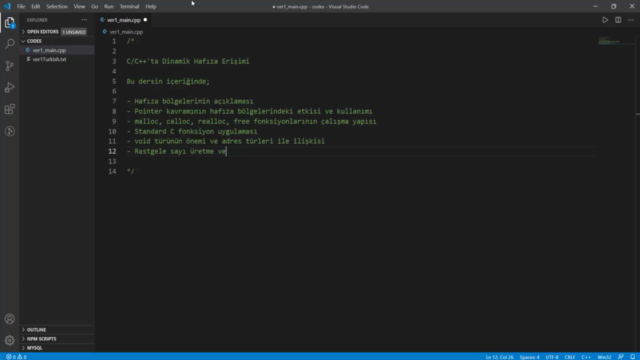Click the VS Code logo icon

[x=7, y=7]
